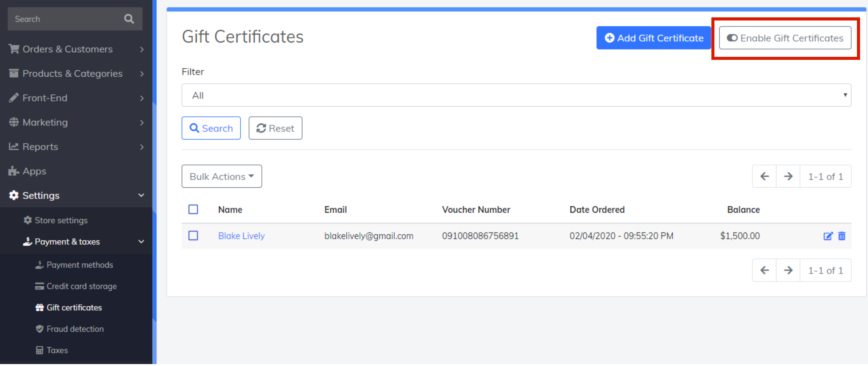Click previous arrow in bottom pagination
The width and height of the screenshot is (868, 366).
[x=765, y=271]
